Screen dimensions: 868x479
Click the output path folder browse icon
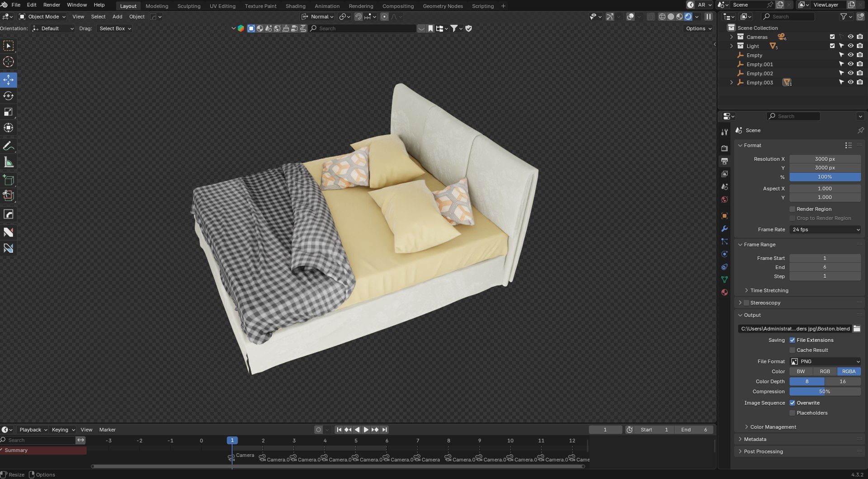click(x=857, y=329)
